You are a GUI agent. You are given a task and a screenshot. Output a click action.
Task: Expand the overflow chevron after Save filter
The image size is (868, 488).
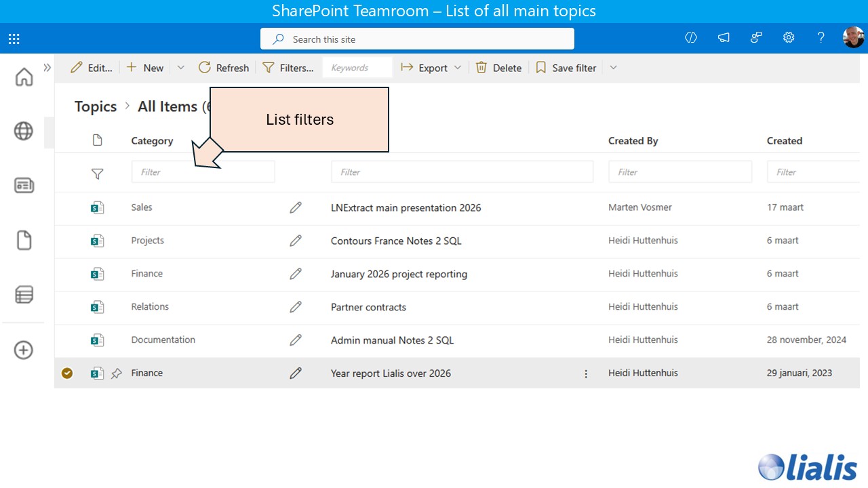click(613, 67)
